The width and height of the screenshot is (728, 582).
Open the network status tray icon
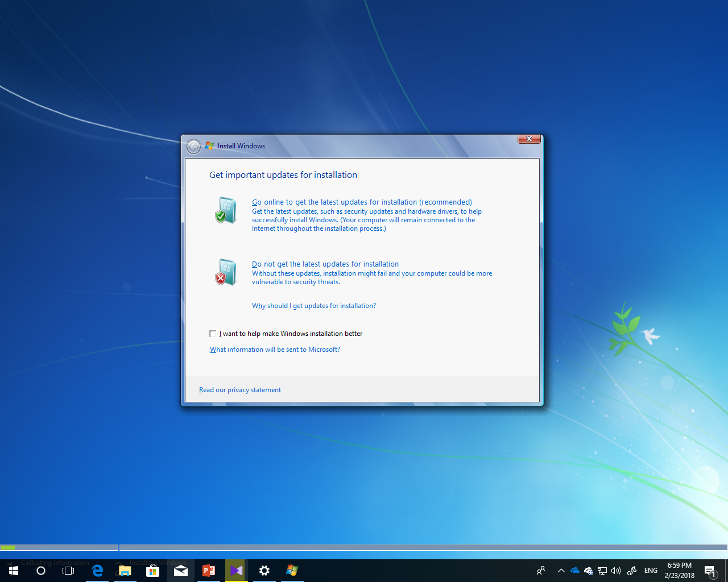[x=602, y=571]
